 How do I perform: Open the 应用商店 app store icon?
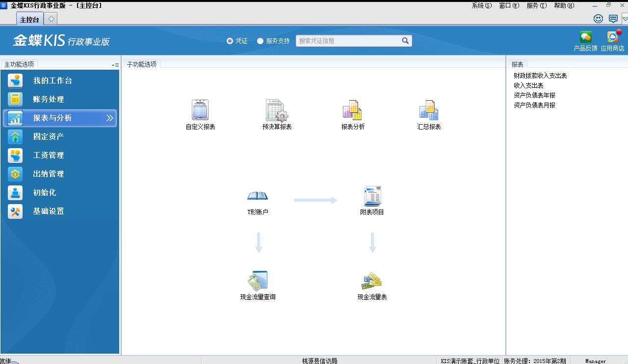612,38
